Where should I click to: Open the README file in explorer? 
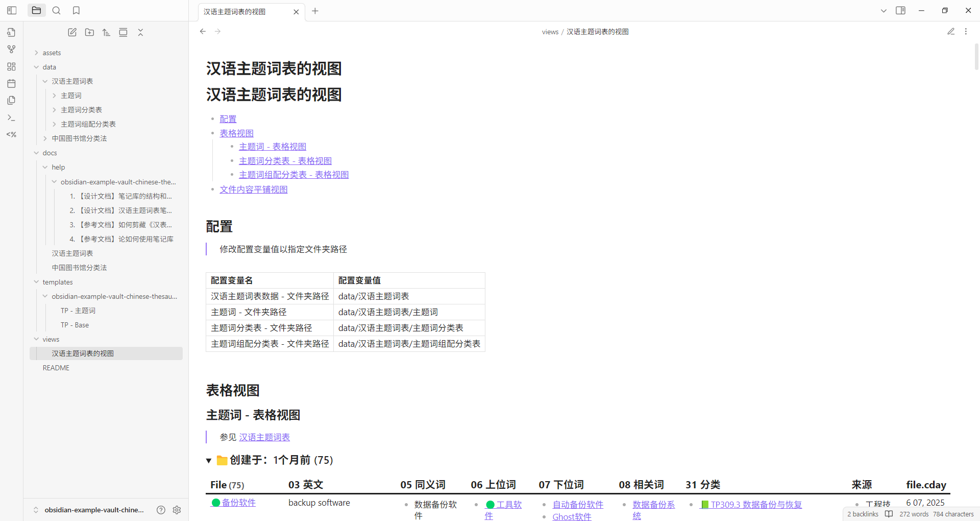click(56, 368)
